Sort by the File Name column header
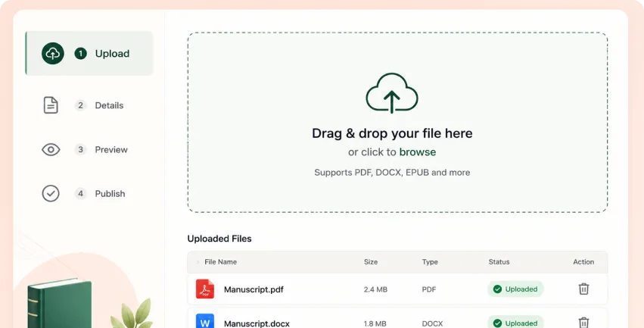 point(220,262)
